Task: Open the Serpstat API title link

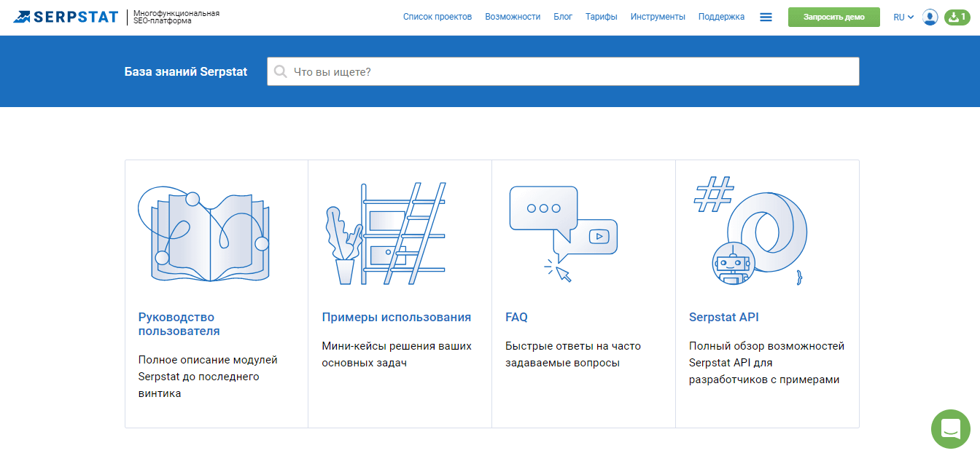Action: [724, 318]
